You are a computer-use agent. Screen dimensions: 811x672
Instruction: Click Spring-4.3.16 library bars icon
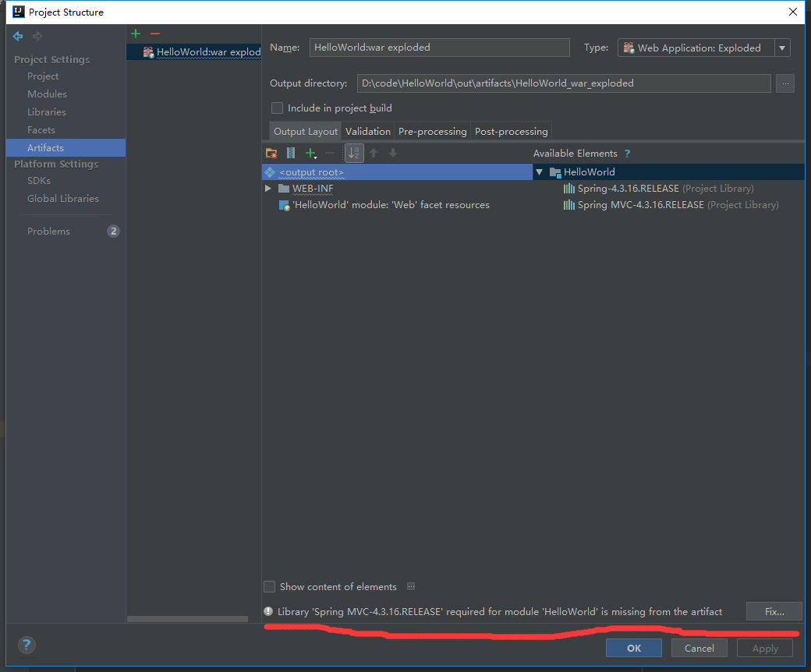pos(569,189)
